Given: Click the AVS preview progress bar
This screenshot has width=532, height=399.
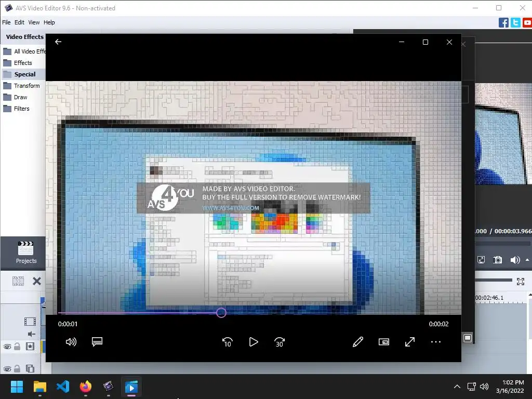Looking at the screenshot, I should pos(502,244).
